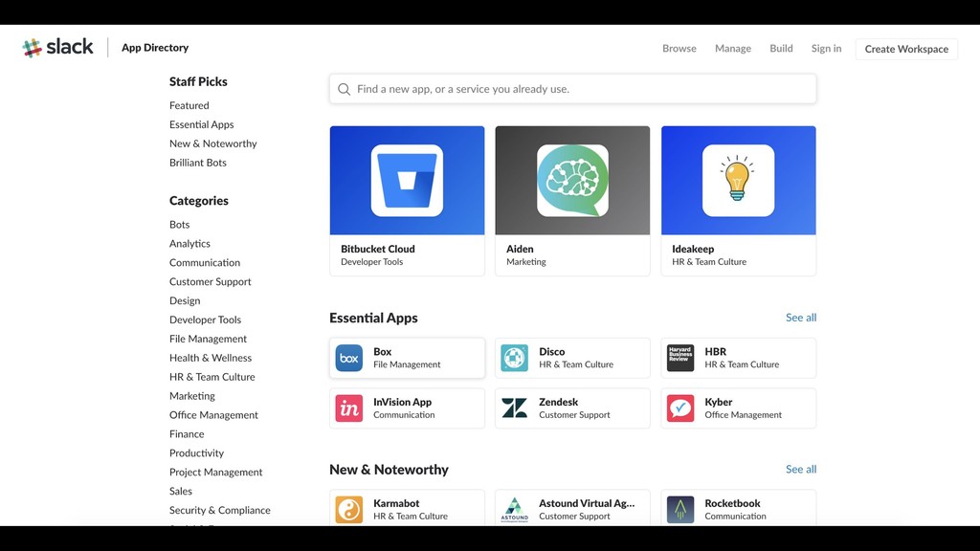Click See all for Essential Apps
This screenshot has width=980, height=551.
pos(801,318)
